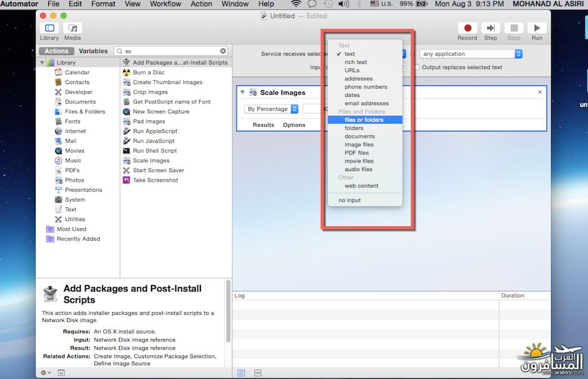The height and width of the screenshot is (379, 588).
Task: Click the Wi-Fi status icon
Action: coord(296,4)
